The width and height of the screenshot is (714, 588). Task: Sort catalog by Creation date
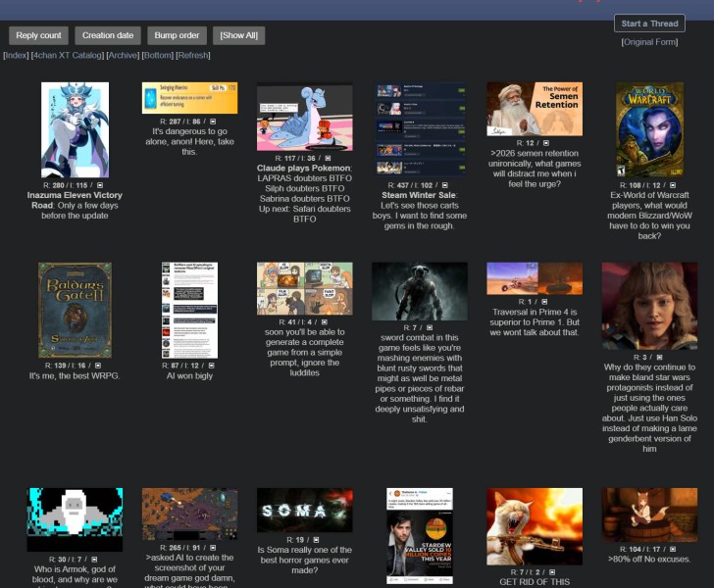pos(108,35)
